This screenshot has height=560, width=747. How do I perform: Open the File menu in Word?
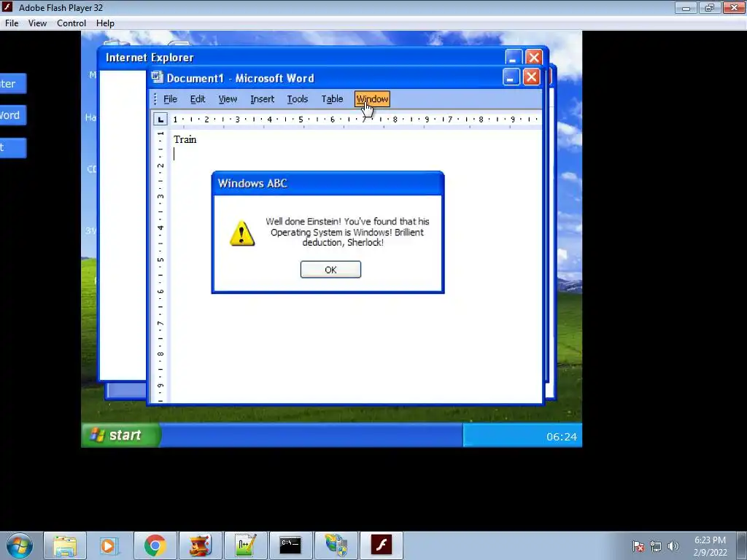click(x=170, y=99)
